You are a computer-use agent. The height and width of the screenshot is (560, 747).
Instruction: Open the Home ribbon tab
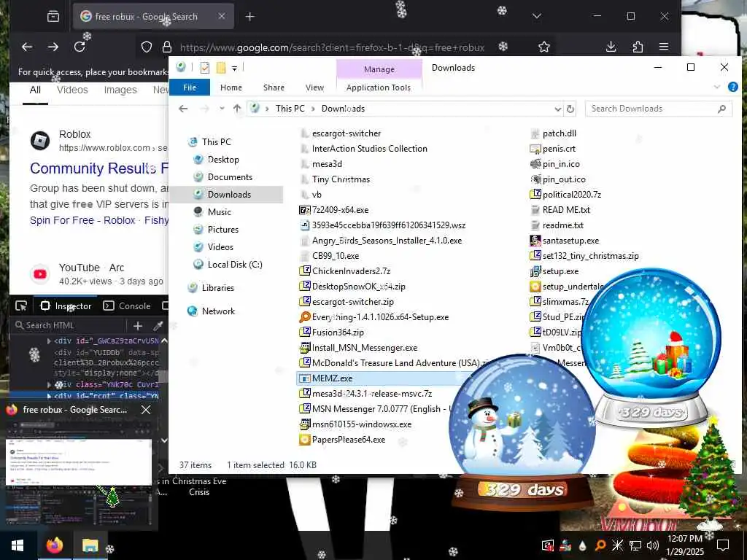click(x=231, y=87)
